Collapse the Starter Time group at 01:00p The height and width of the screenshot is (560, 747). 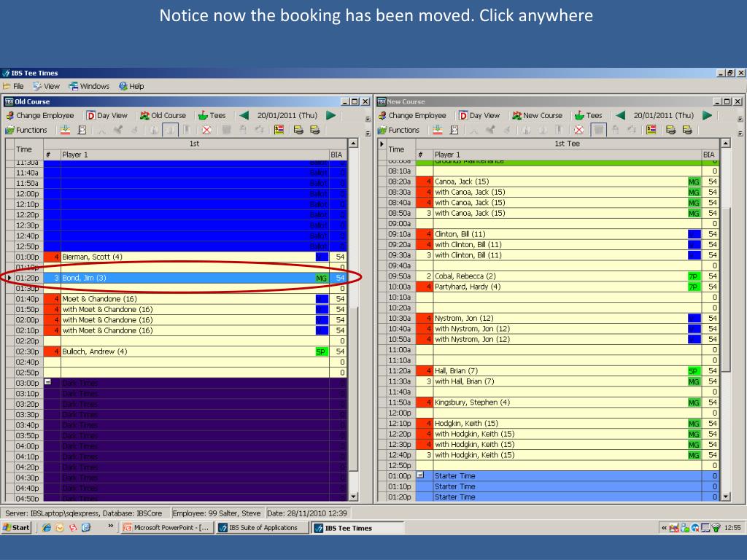(420, 475)
